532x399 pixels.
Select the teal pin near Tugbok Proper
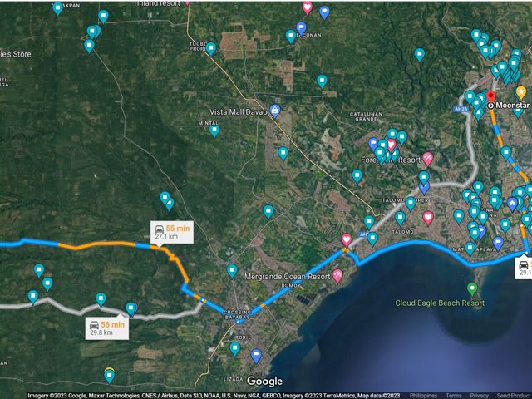click(210, 49)
